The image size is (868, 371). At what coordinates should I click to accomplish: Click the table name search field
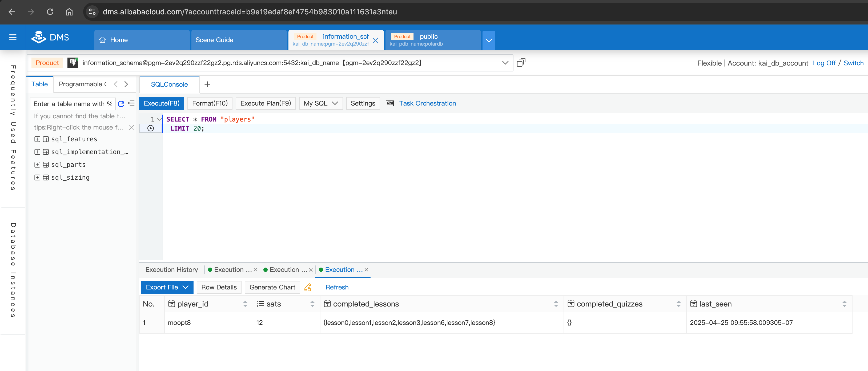pos(73,104)
